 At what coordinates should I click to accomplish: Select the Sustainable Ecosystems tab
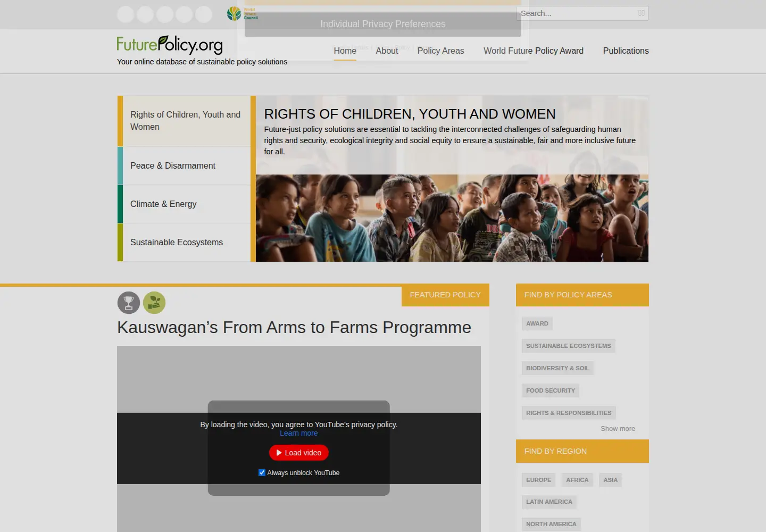(x=184, y=243)
